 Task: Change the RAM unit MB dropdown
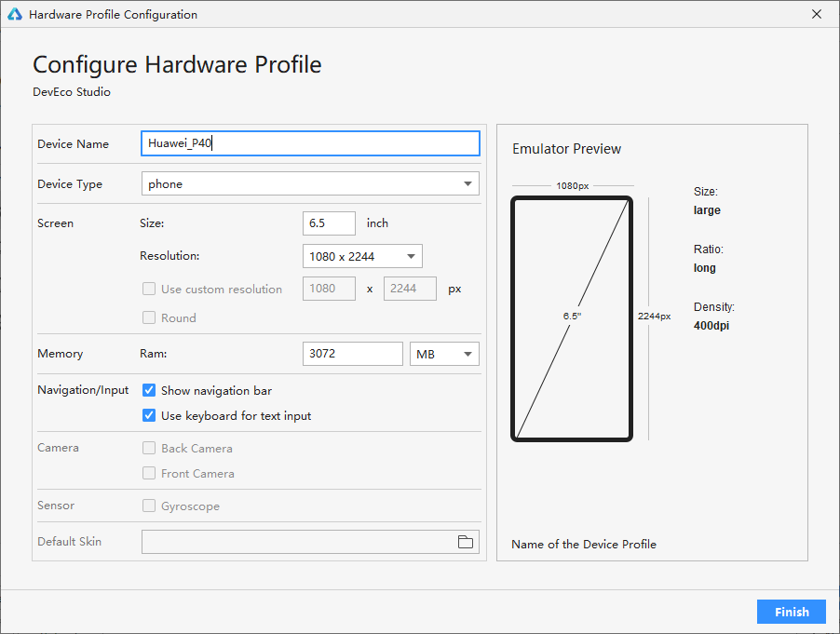pos(443,355)
